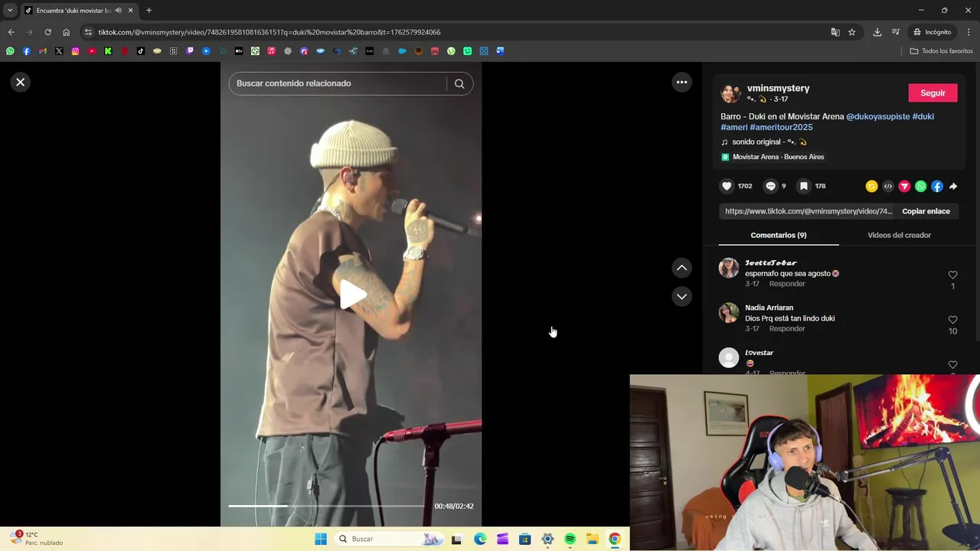
Task: Share video to WhatsApp
Action: pyautogui.click(x=920, y=186)
